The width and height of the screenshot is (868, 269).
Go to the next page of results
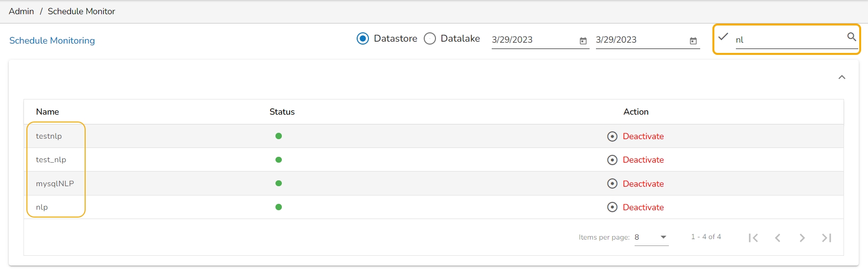802,238
